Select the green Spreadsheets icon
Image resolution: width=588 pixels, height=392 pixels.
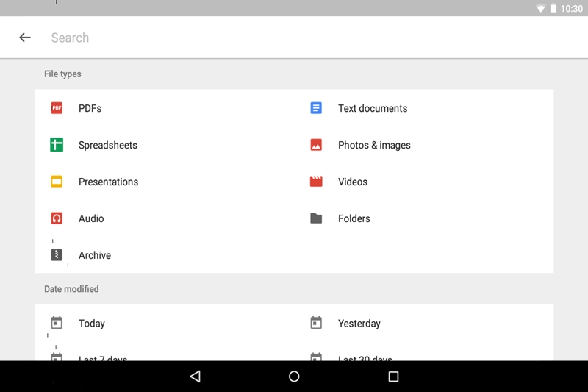coord(57,145)
